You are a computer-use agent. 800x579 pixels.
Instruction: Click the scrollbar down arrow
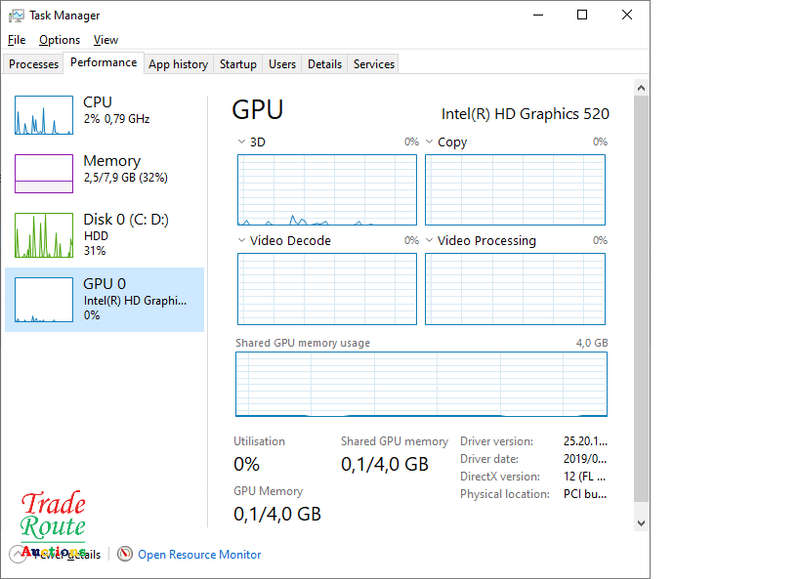click(641, 523)
